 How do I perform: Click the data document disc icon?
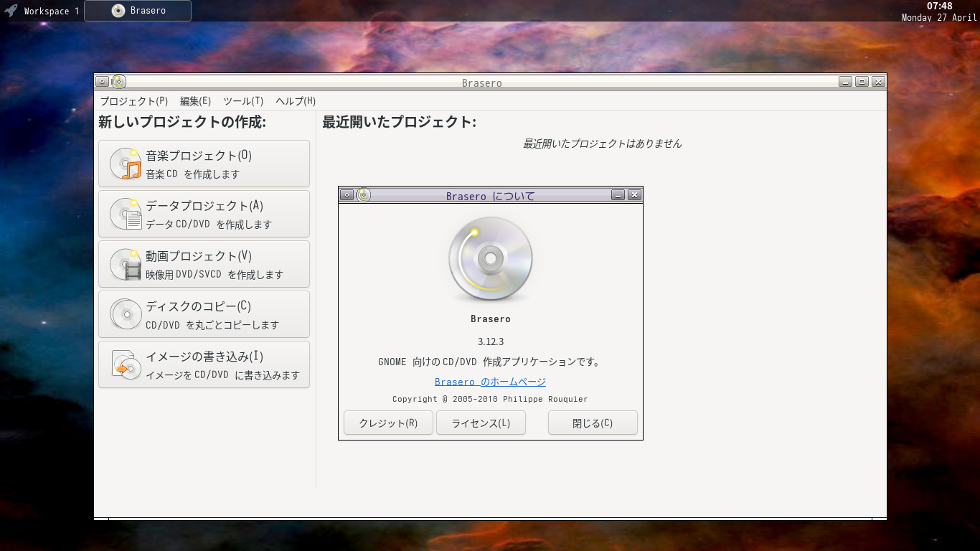(x=126, y=214)
